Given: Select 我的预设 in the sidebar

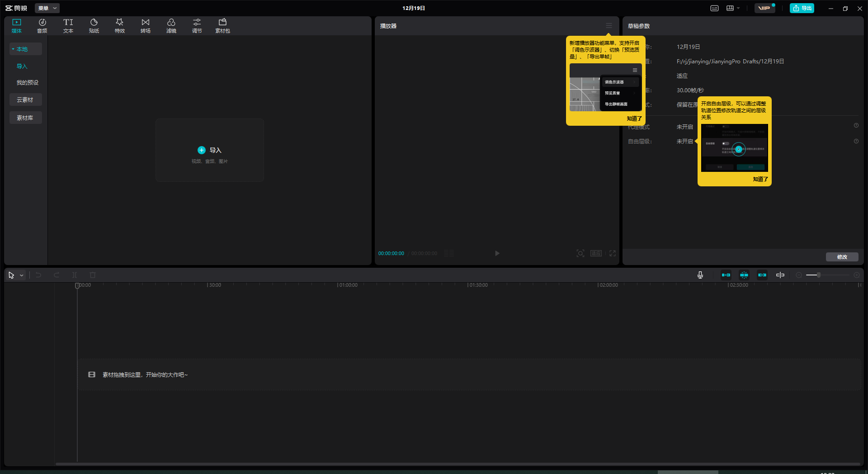Looking at the screenshot, I should pos(28,82).
